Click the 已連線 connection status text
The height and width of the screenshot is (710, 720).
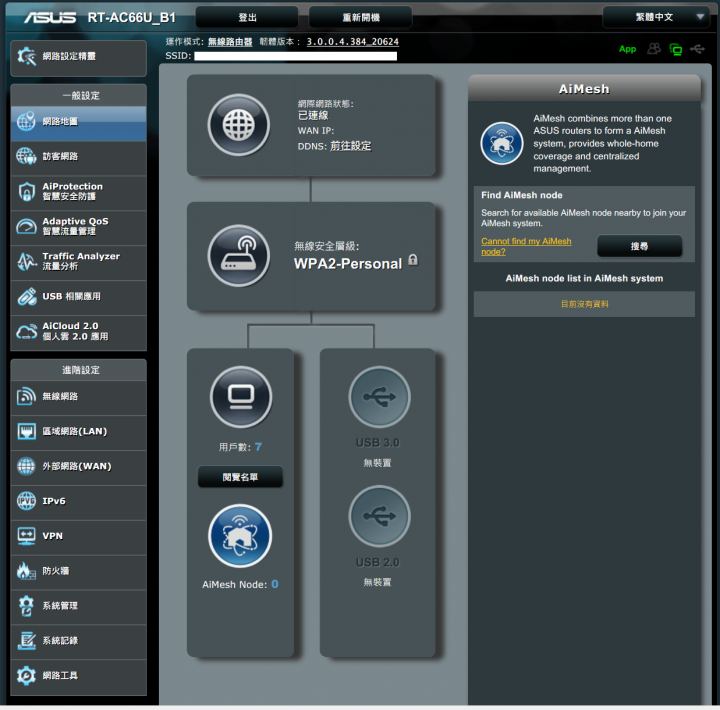click(x=313, y=115)
